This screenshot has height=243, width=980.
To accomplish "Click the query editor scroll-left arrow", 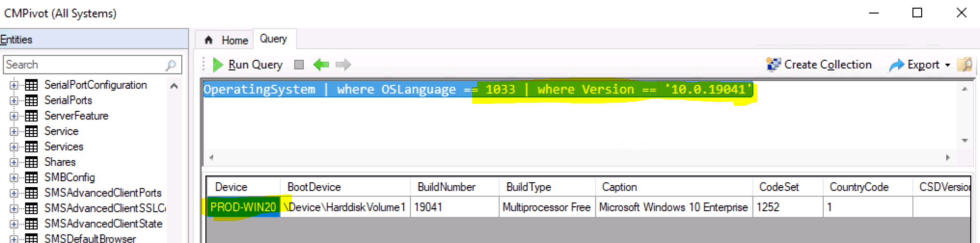I will [211, 158].
